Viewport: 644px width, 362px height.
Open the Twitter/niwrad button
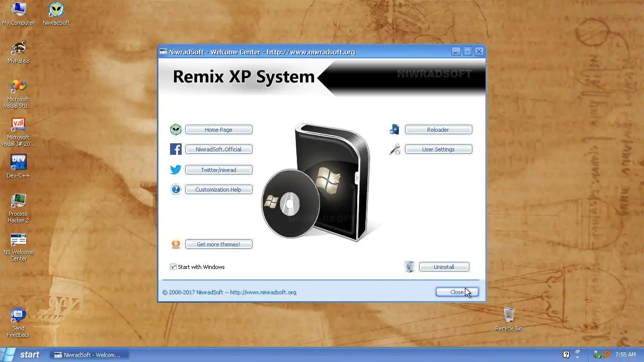pos(218,170)
